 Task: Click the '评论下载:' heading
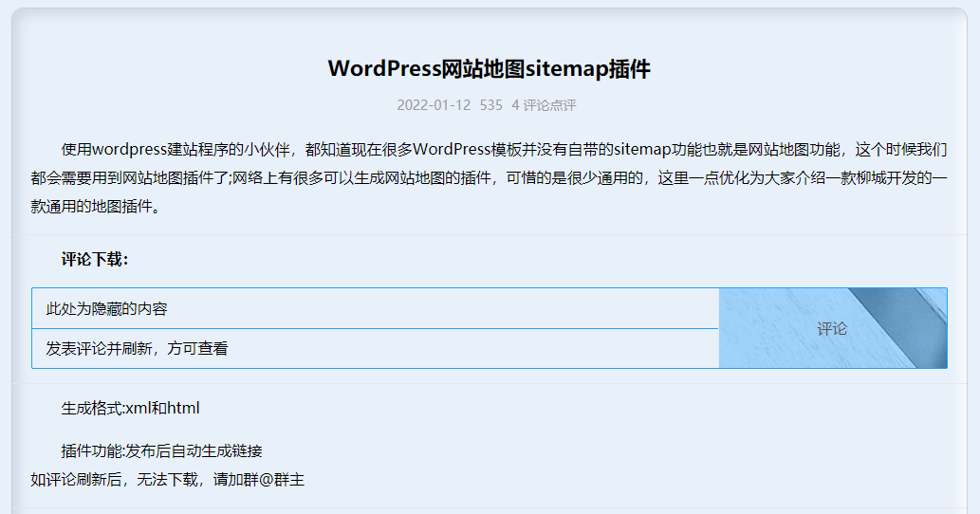click(x=94, y=259)
